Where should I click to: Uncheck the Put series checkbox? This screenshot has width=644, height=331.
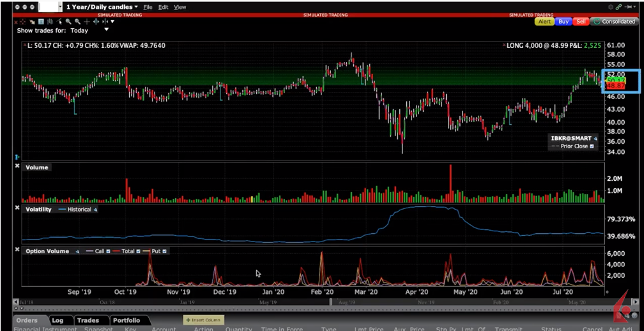click(x=164, y=252)
